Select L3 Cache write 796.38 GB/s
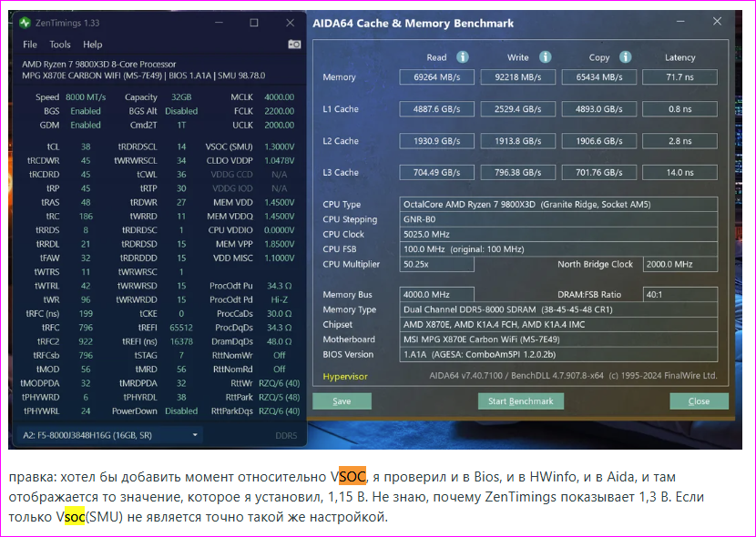Viewport: 756px width, 537px height. coord(518,172)
